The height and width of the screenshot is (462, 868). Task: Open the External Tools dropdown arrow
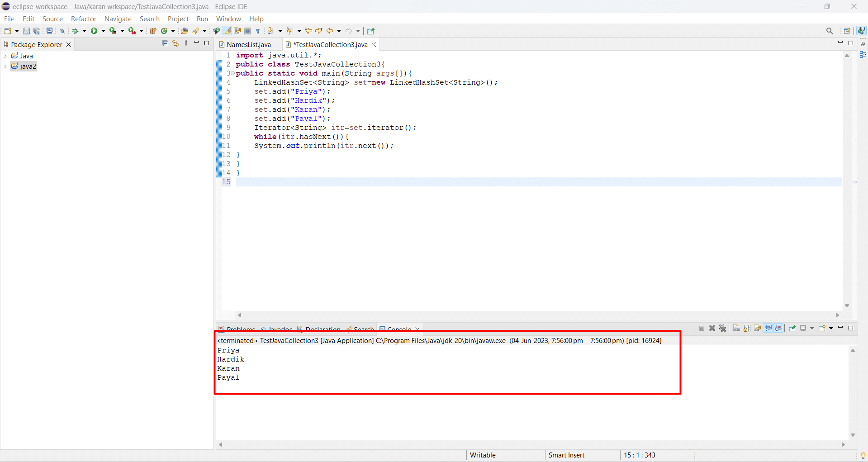[x=141, y=31]
